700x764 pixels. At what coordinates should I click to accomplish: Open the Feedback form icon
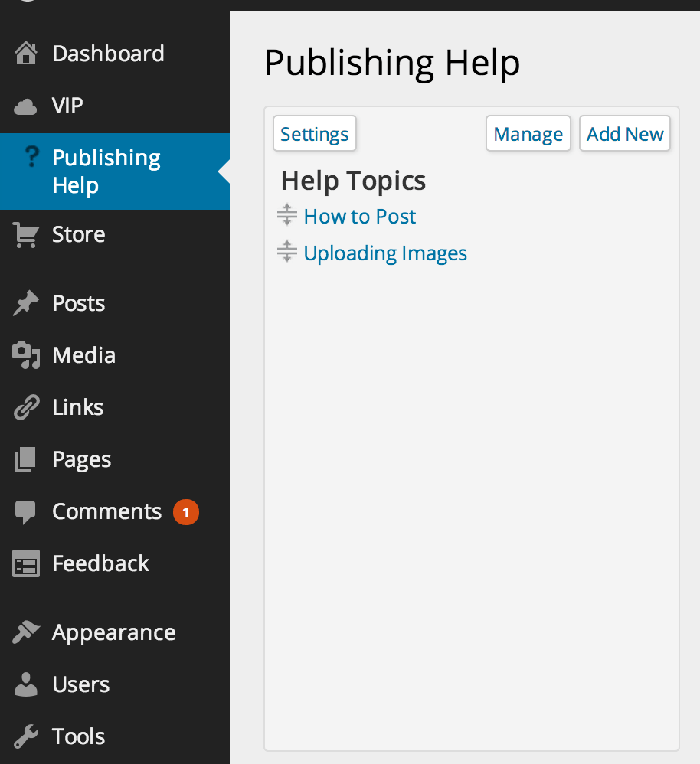(x=25, y=563)
